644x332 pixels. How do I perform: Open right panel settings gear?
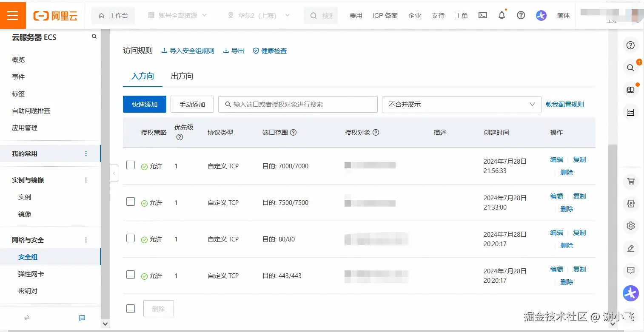(x=631, y=226)
